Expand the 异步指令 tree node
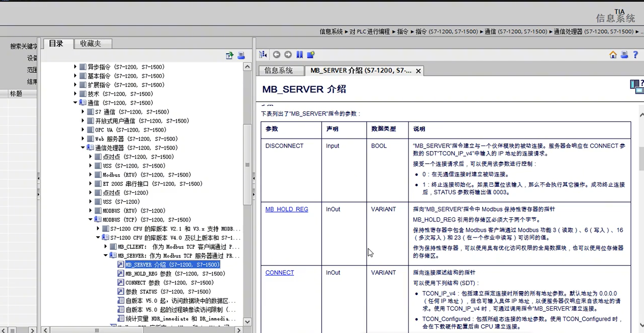Image resolution: width=644 pixels, height=333 pixels. tap(75, 67)
